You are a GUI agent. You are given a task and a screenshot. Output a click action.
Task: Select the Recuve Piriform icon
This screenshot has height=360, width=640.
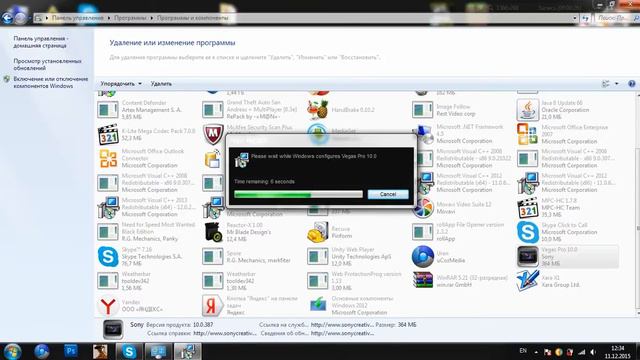pyautogui.click(x=318, y=232)
